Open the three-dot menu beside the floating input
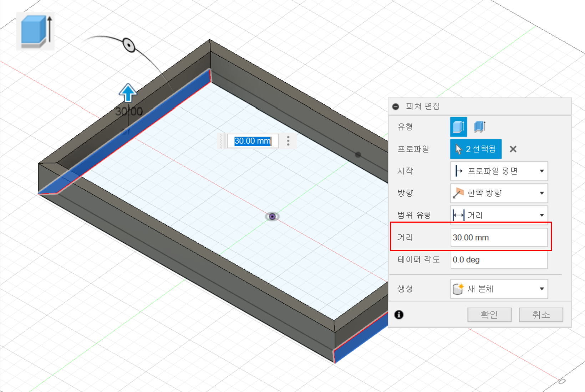The height and width of the screenshot is (392, 585). click(288, 141)
